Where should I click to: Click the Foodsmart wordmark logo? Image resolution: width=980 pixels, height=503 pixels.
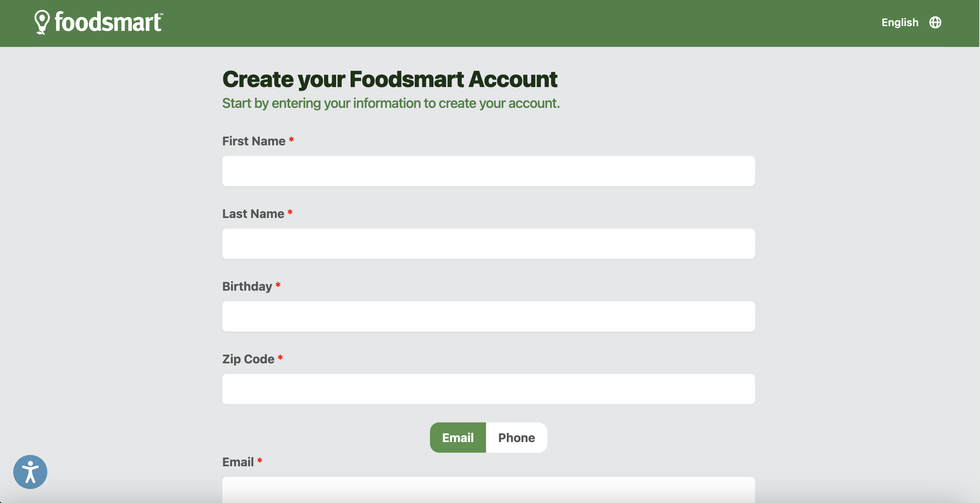[x=108, y=23]
